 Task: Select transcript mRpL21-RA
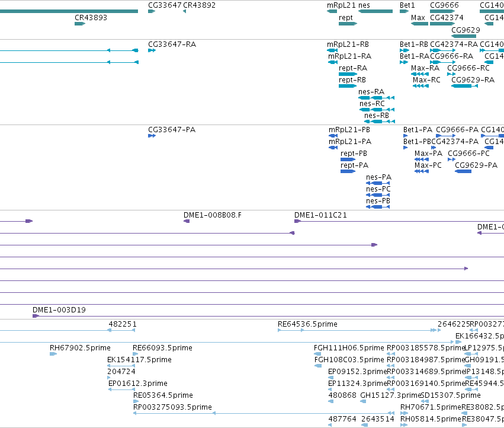pos(349,56)
